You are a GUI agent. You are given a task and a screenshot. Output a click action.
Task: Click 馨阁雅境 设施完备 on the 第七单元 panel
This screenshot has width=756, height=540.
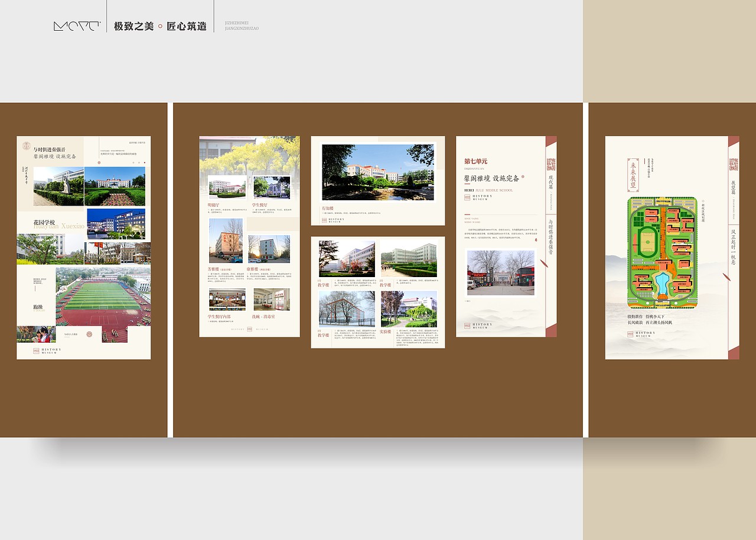point(492,178)
